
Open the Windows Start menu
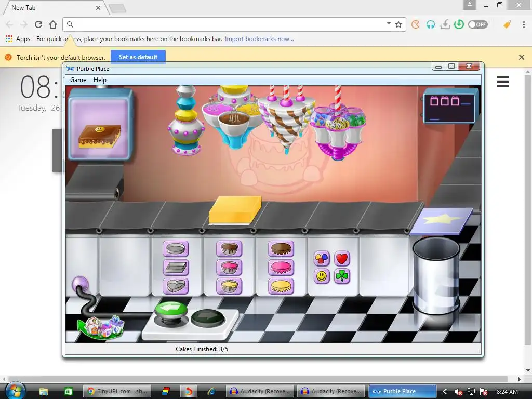(16, 391)
